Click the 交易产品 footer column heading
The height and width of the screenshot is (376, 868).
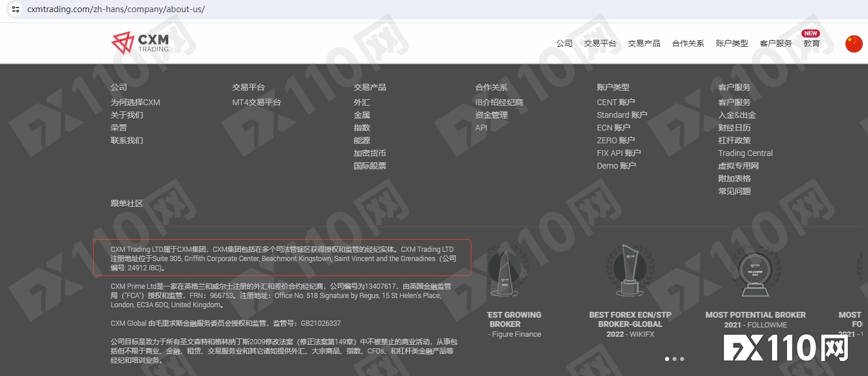tap(370, 87)
